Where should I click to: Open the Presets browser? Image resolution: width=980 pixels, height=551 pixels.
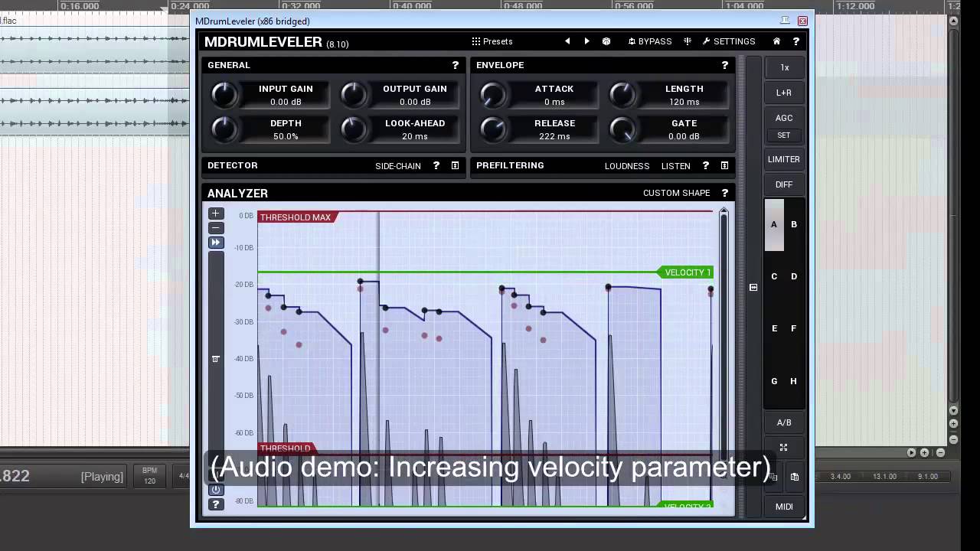coord(492,41)
